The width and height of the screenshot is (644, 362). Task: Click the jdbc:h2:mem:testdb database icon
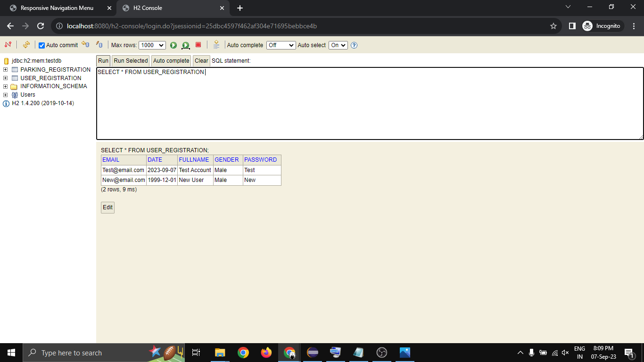point(7,61)
